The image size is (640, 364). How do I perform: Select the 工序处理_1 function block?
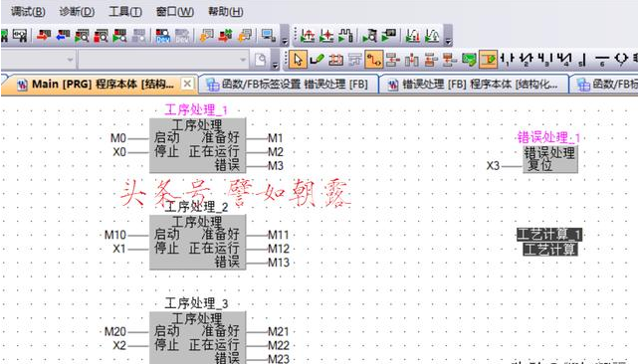click(x=197, y=145)
